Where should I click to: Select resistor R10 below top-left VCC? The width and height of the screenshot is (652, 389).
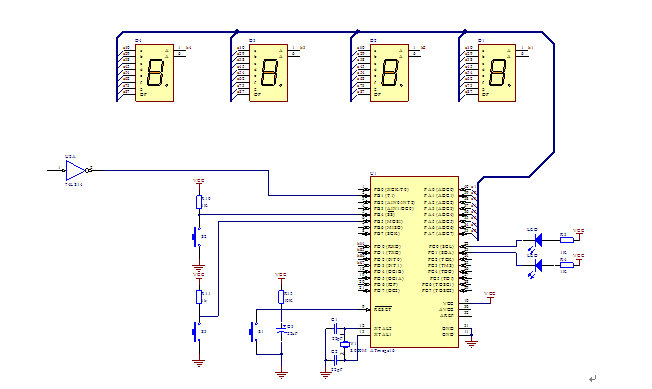tap(199, 202)
